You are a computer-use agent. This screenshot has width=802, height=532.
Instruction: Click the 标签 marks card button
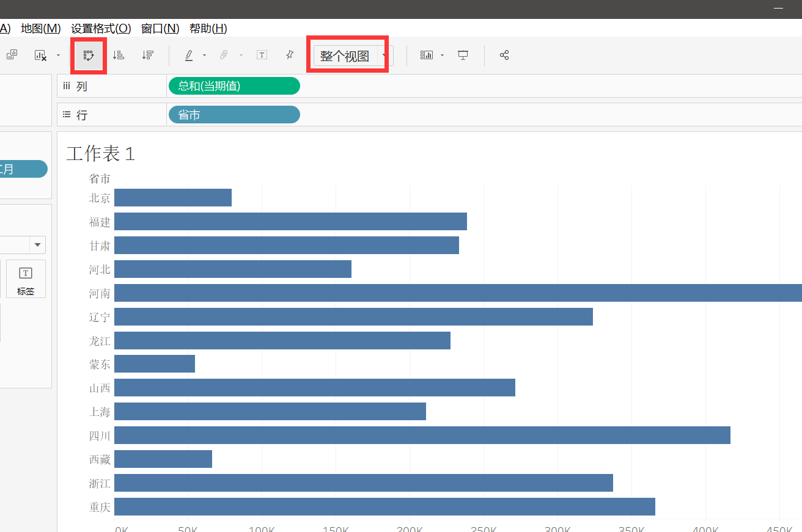[26, 279]
